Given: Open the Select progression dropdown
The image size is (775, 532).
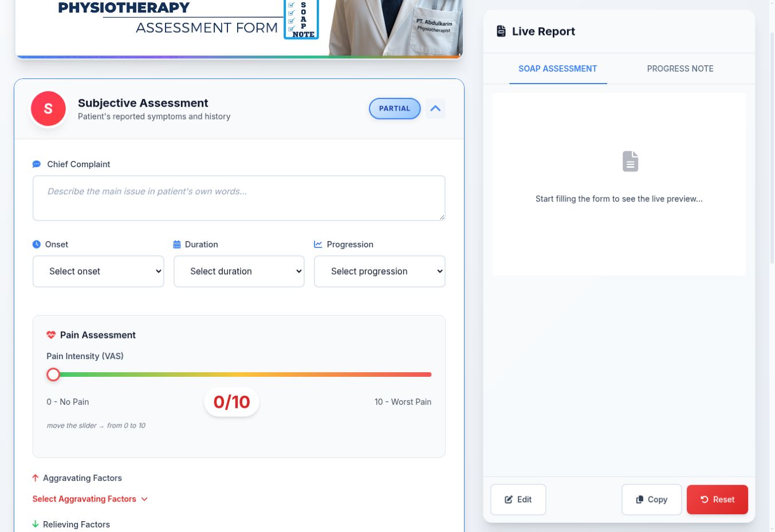Looking at the screenshot, I should tap(380, 271).
